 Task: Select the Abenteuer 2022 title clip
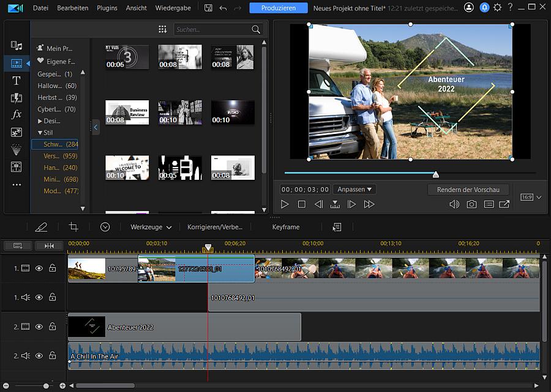click(184, 327)
